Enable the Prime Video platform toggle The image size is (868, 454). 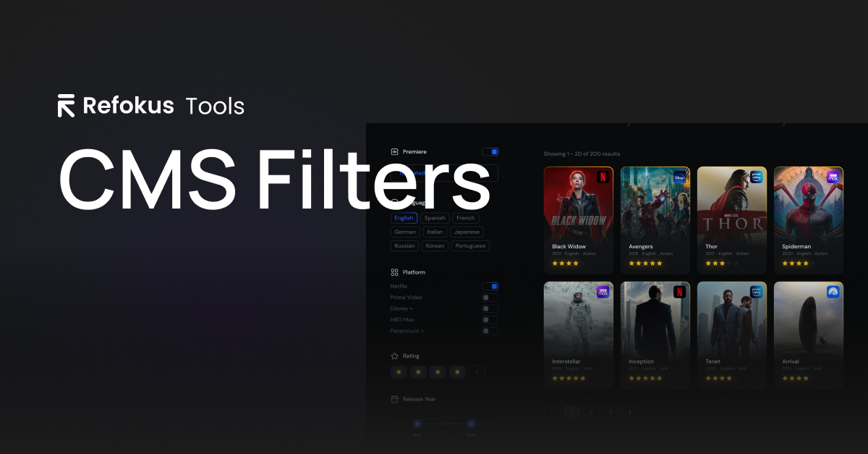(x=491, y=297)
